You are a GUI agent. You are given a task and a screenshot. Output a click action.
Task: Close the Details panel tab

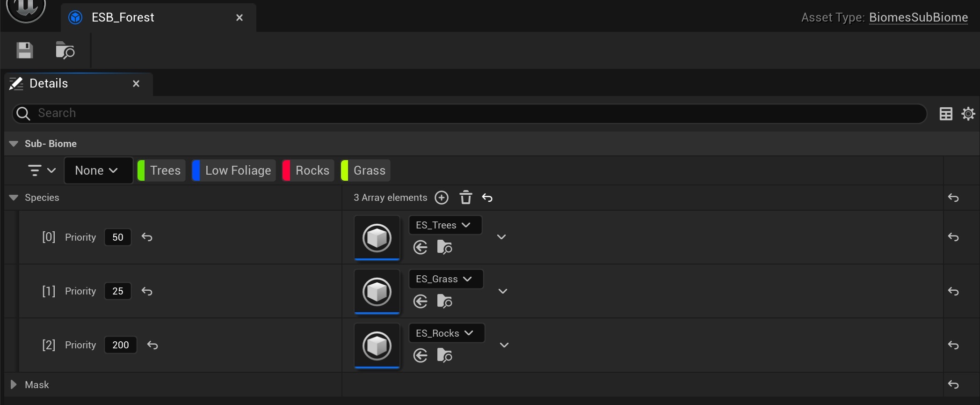click(136, 83)
